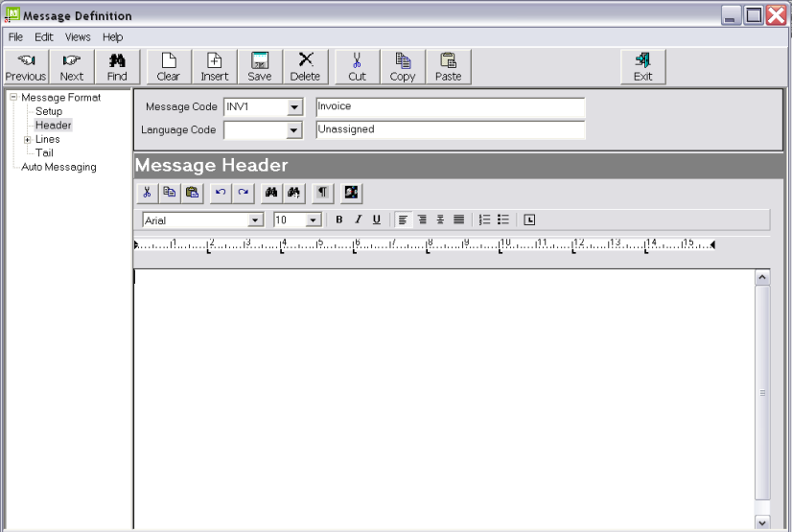Center the text alignment
This screenshot has width=792, height=532.
tap(440, 220)
